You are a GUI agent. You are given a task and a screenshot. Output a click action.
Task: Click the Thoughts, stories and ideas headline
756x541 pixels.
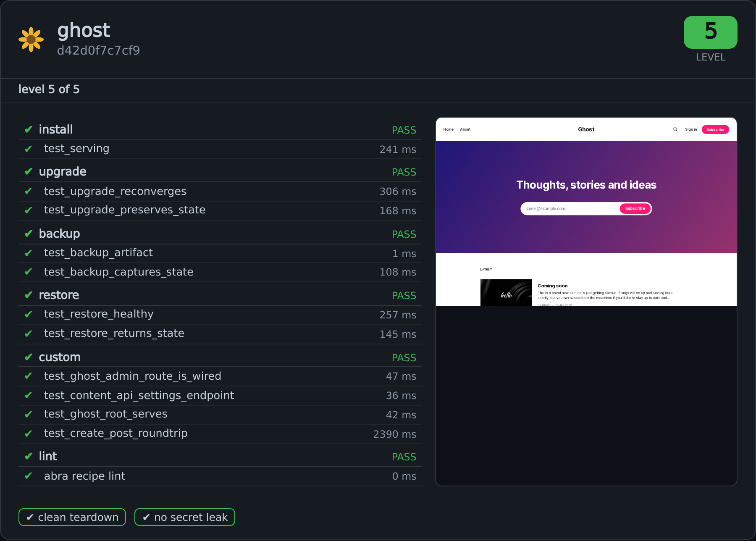(586, 185)
